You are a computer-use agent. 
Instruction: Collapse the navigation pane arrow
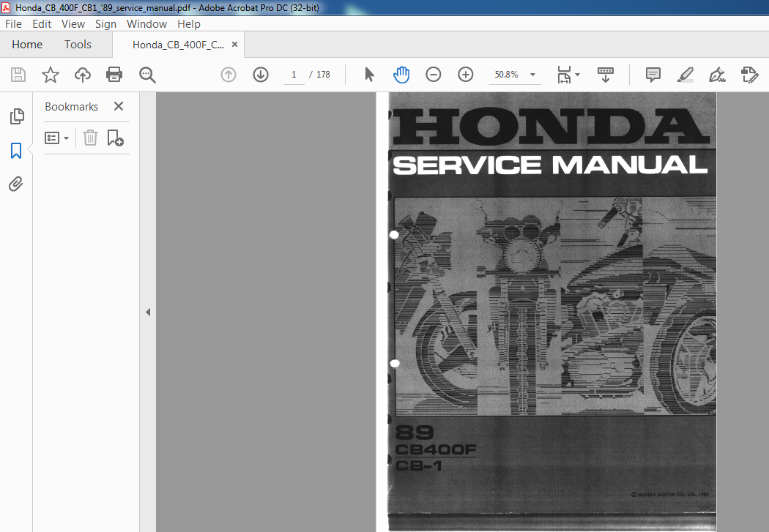pos(148,312)
